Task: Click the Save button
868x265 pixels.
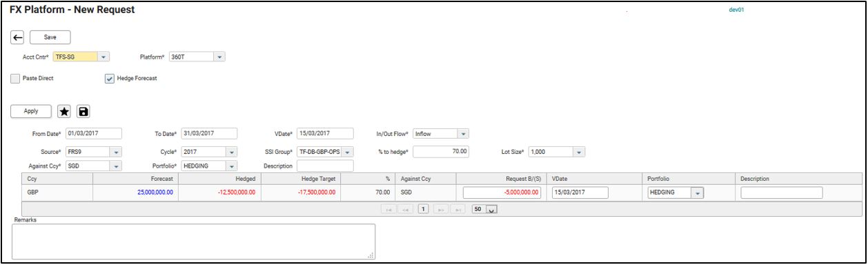Action: tap(50, 37)
